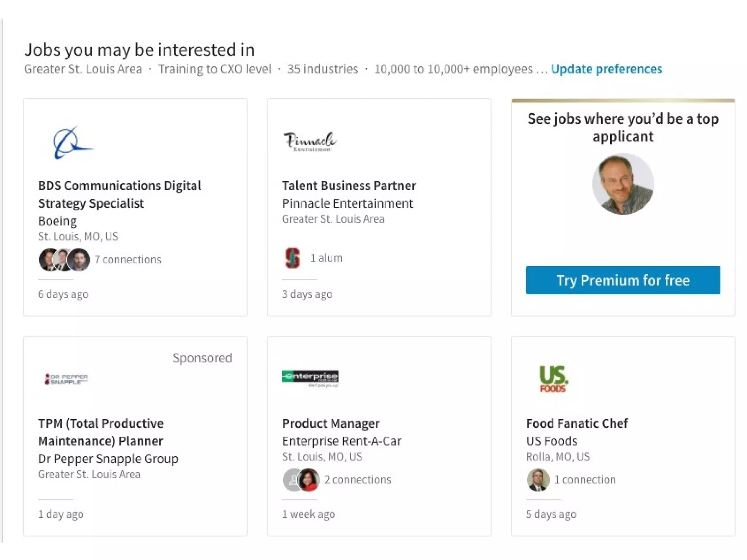Open the Product Manager job listing
The height and width of the screenshot is (560, 747).
pos(330,423)
